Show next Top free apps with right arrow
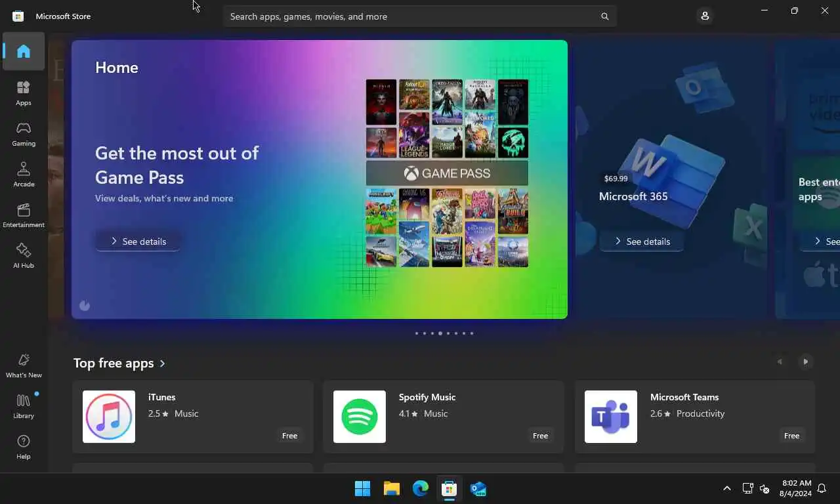The height and width of the screenshot is (504, 840). [805, 362]
